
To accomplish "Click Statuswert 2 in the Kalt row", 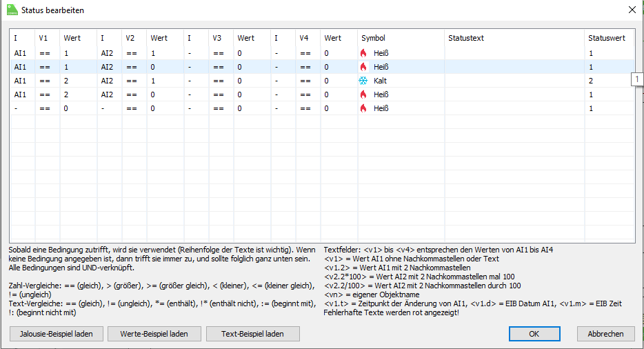I will [x=591, y=81].
